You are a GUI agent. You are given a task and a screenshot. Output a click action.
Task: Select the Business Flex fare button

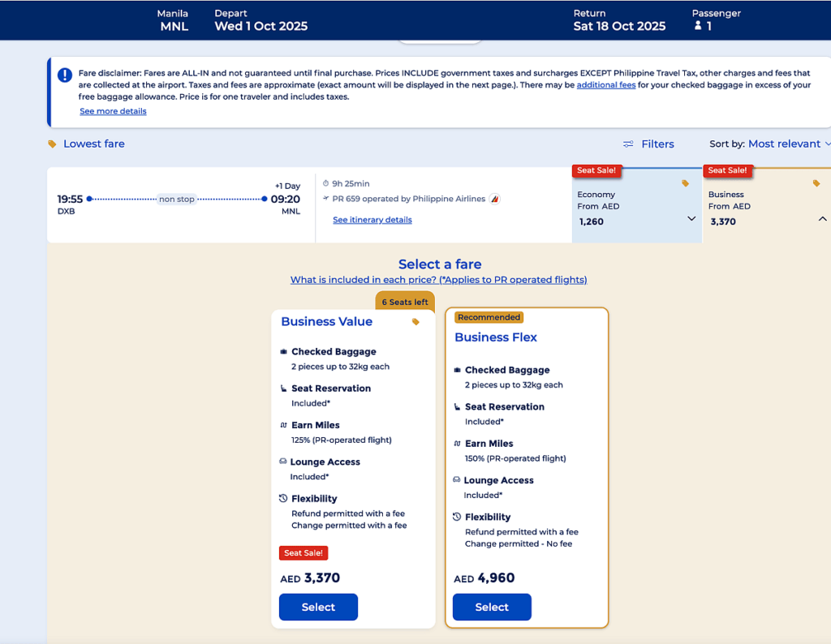tap(492, 607)
